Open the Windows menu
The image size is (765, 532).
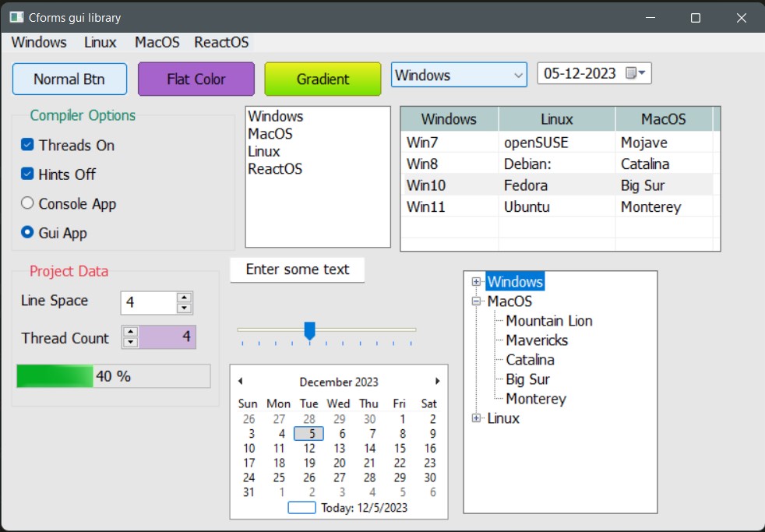(x=38, y=42)
